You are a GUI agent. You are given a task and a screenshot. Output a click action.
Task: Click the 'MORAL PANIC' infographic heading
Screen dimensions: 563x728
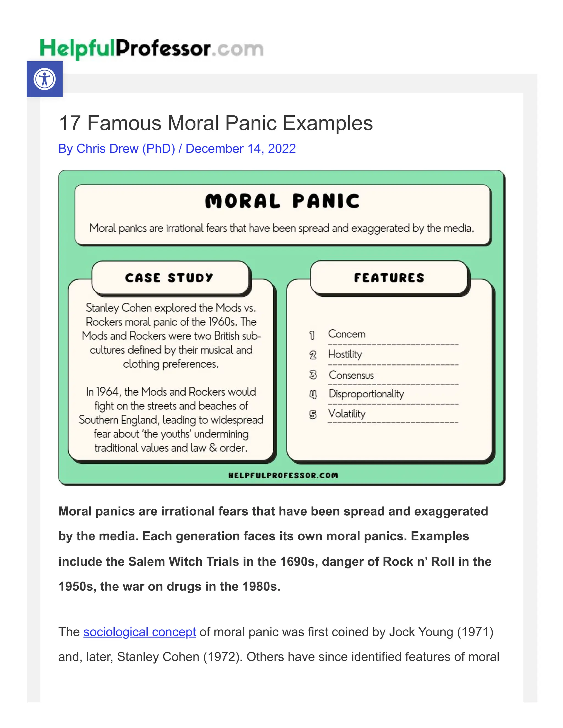click(x=282, y=201)
